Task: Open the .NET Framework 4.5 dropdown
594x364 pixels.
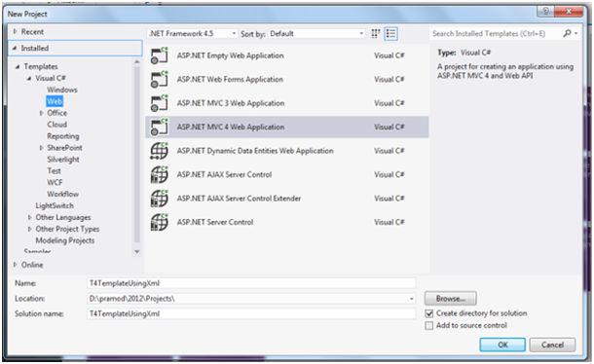Action: pos(193,34)
